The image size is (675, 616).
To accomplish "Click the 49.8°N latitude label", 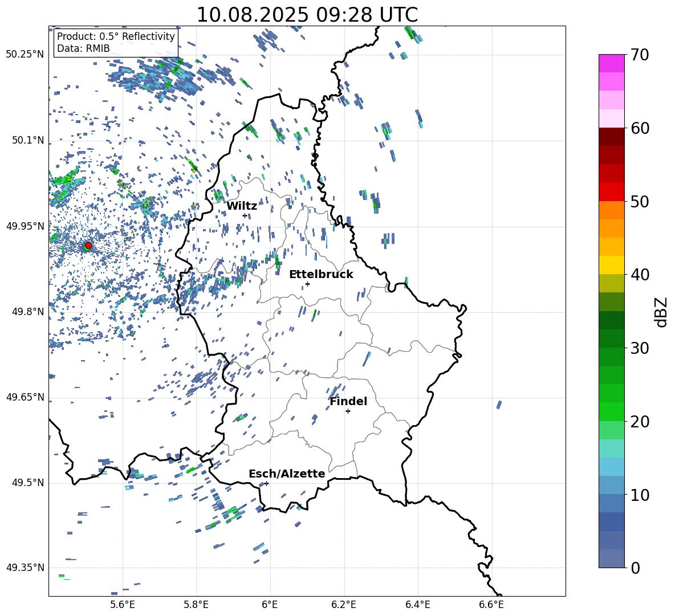I will (x=28, y=312).
